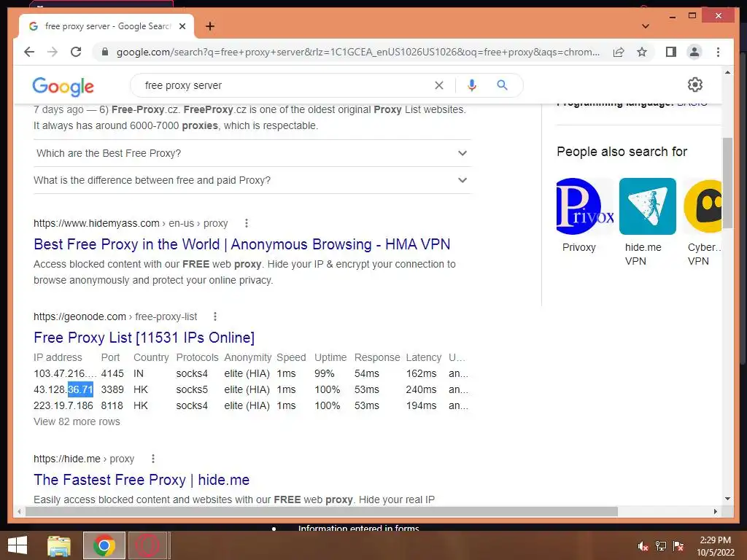Click the muted volume tray icon
This screenshot has width=747, height=560.
[x=643, y=546]
